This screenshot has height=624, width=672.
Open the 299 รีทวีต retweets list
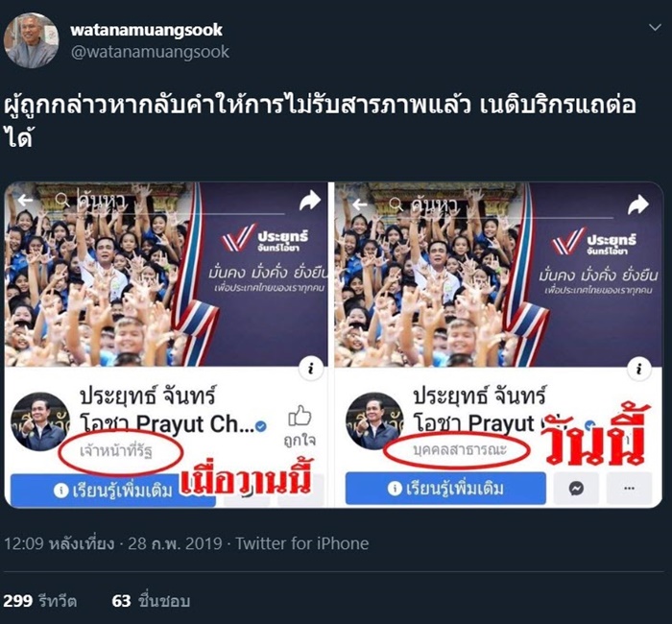(40, 600)
